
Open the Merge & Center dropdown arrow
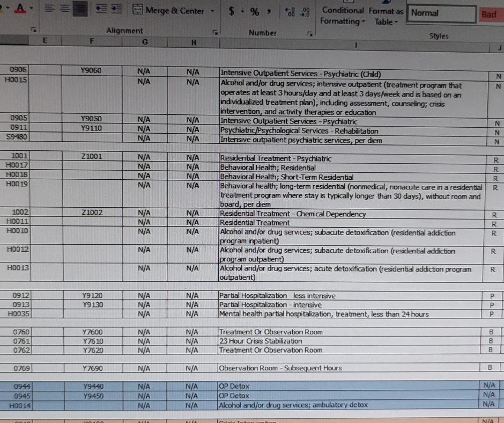(x=212, y=11)
